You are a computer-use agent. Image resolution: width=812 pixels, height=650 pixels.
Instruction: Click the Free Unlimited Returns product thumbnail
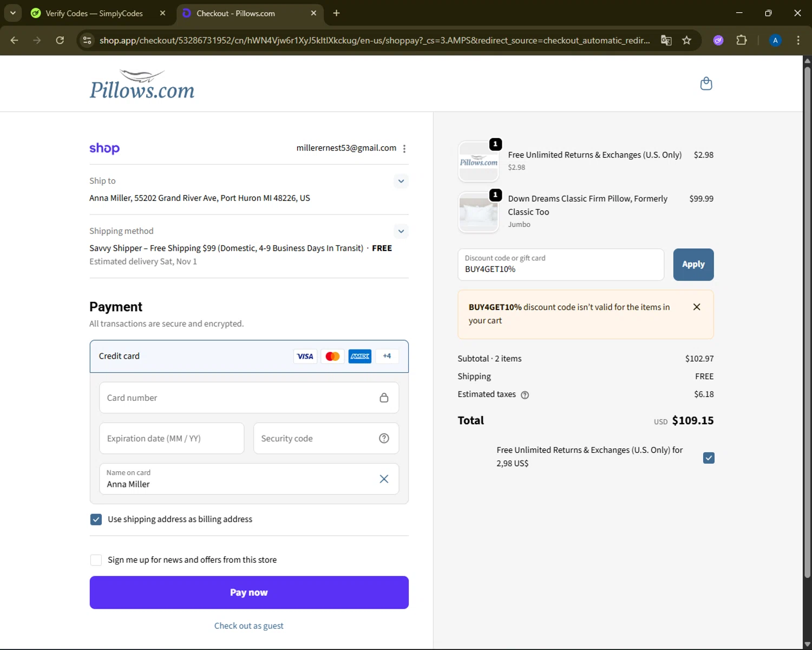coord(479,161)
